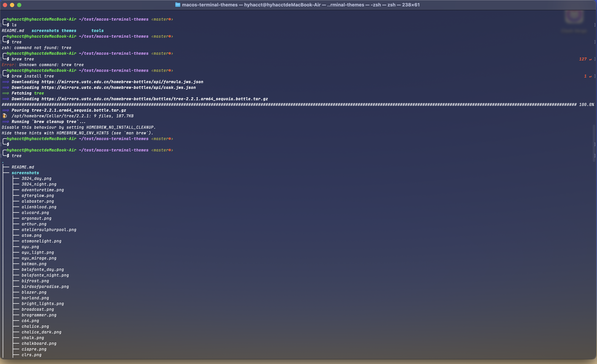Select arthur.png entry
This screenshot has width=597, height=364.
34,224
